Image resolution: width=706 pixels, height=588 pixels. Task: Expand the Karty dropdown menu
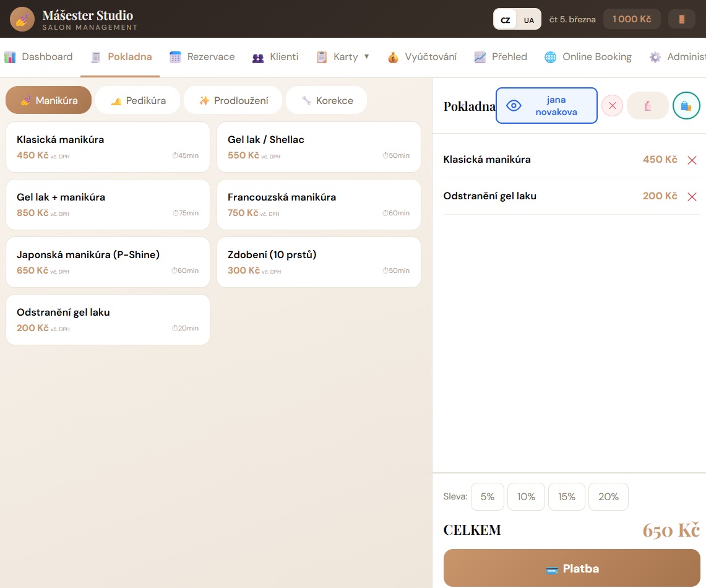coord(343,57)
